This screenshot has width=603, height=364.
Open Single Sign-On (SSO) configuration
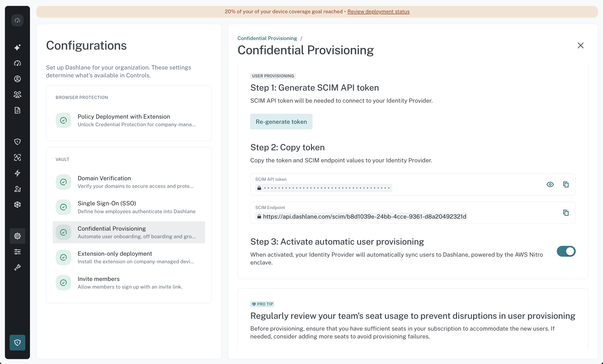click(129, 207)
